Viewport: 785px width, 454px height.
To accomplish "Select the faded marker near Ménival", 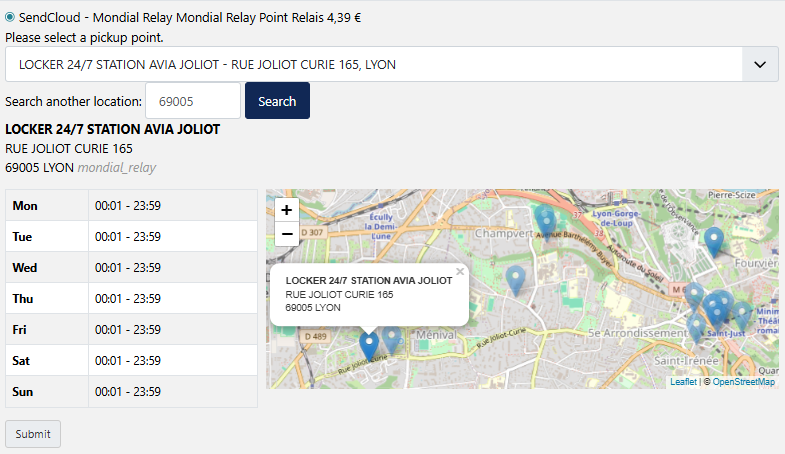I will (392, 339).
